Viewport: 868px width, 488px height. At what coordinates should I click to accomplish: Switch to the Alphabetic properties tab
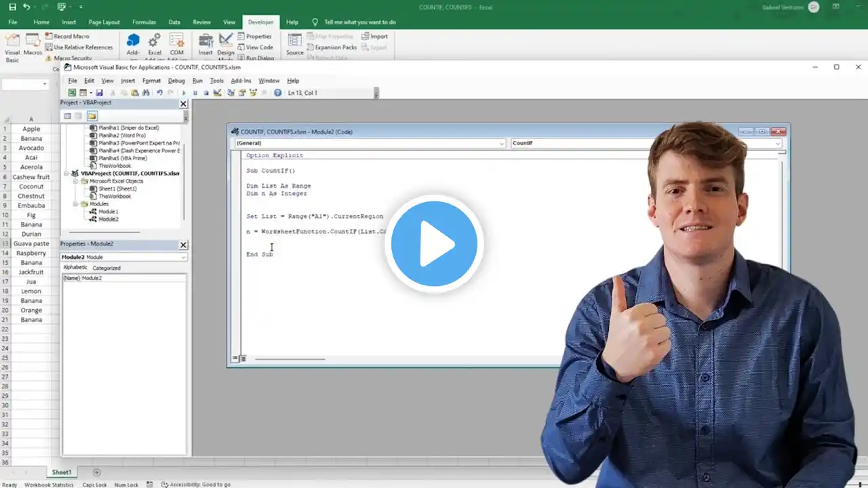coord(75,268)
